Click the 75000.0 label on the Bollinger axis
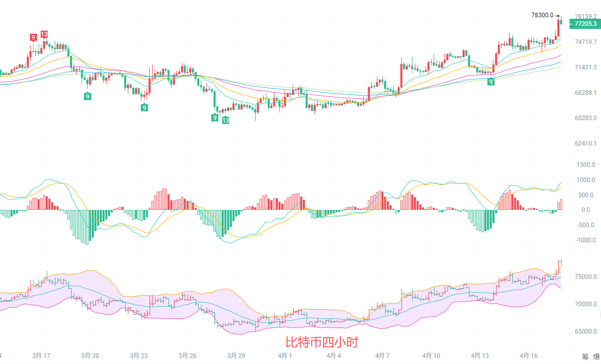601x364 pixels. point(585,277)
